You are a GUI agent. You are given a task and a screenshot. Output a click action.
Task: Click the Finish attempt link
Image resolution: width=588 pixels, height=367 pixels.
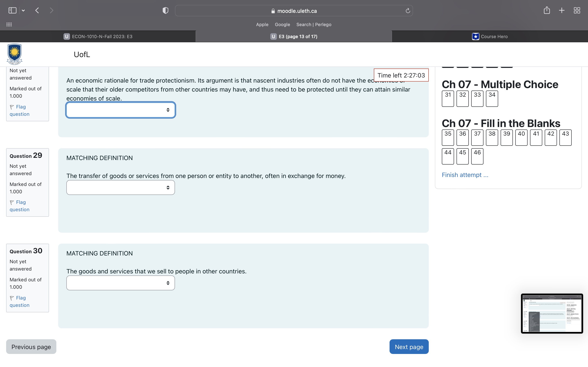465,175
